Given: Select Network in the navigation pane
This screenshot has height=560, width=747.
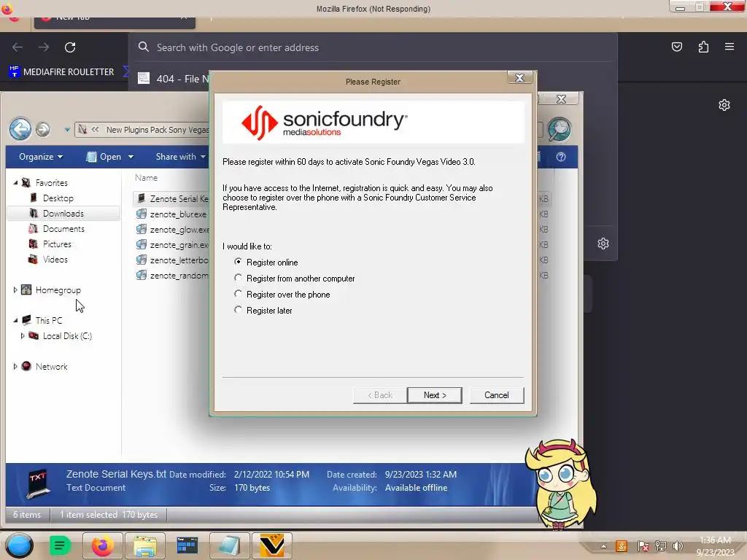Looking at the screenshot, I should point(51,366).
